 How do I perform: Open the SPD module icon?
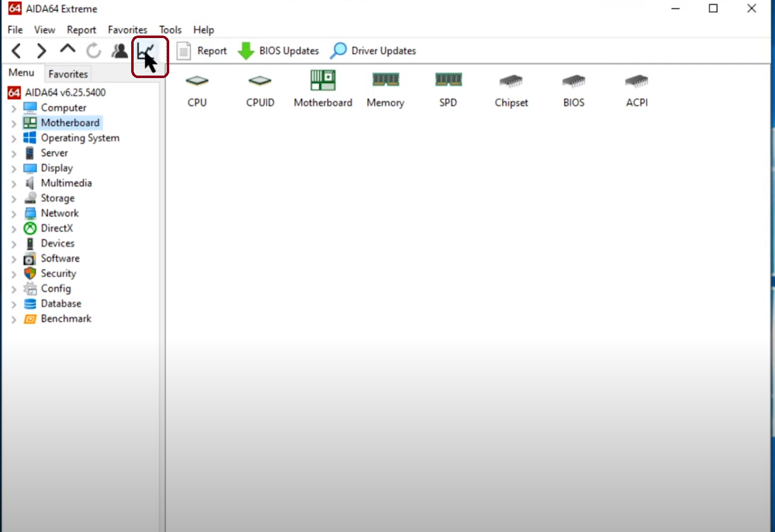(448, 80)
